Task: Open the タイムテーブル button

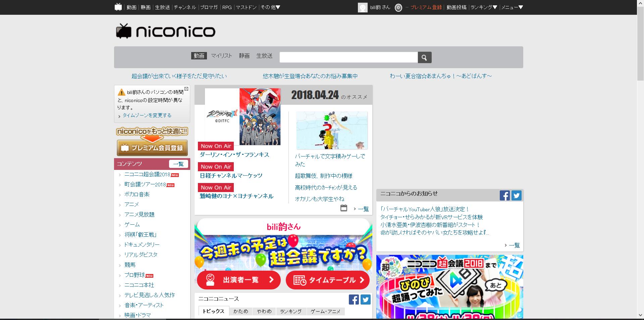Action: (328, 280)
